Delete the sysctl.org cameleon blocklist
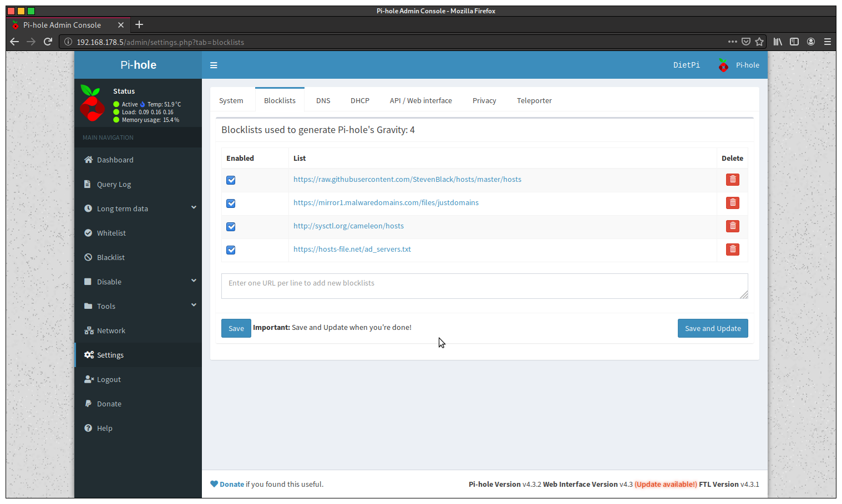This screenshot has width=842, height=504. click(733, 226)
